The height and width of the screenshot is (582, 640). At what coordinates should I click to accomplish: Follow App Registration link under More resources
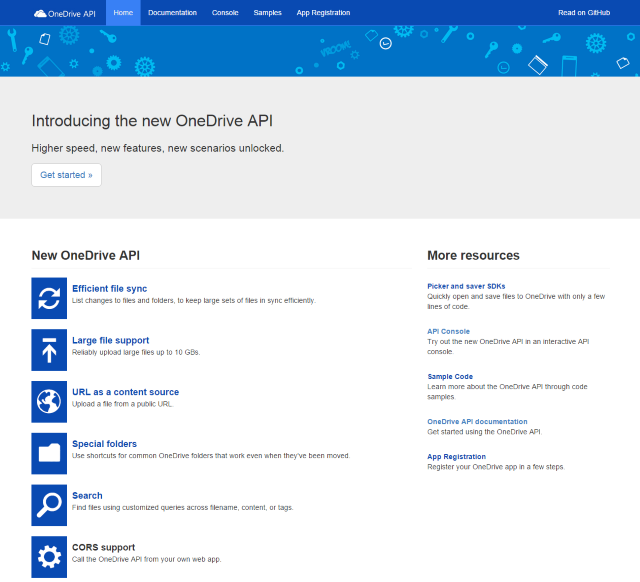[x=456, y=457]
